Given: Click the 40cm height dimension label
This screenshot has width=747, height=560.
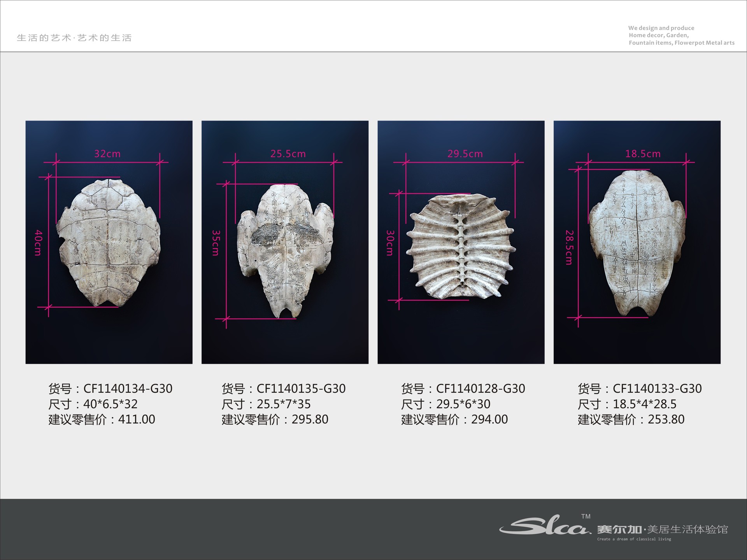Looking at the screenshot, I should click(38, 242).
